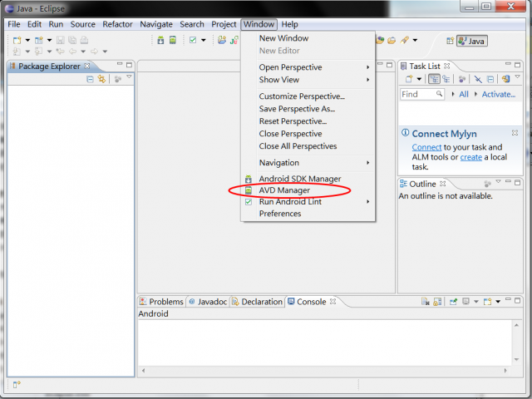Click the Save icon in main toolbar

click(x=61, y=41)
